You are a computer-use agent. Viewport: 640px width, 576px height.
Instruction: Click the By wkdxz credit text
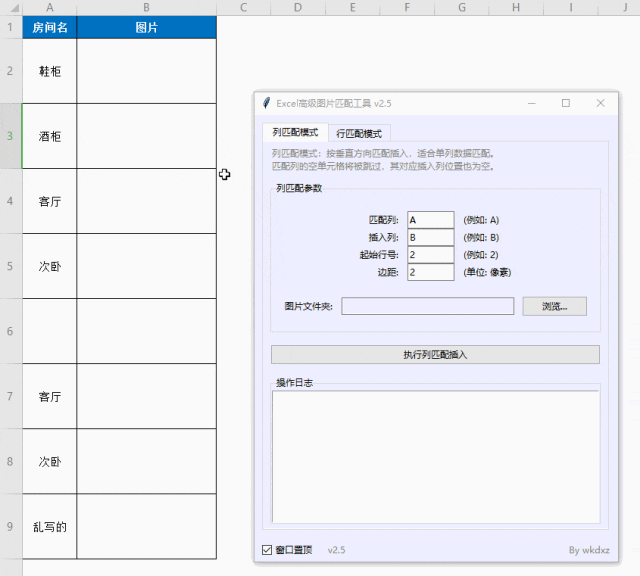(589, 550)
